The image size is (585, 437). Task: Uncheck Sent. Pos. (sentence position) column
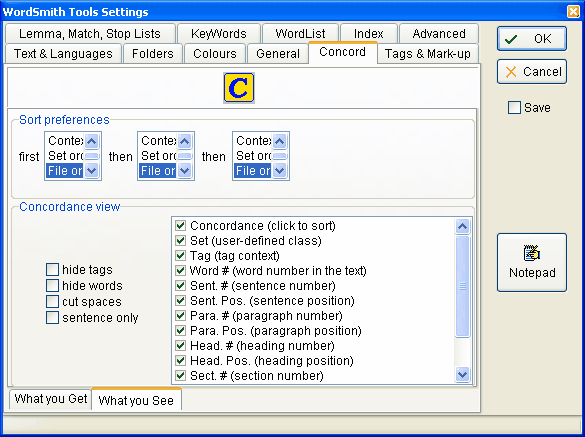point(181,300)
